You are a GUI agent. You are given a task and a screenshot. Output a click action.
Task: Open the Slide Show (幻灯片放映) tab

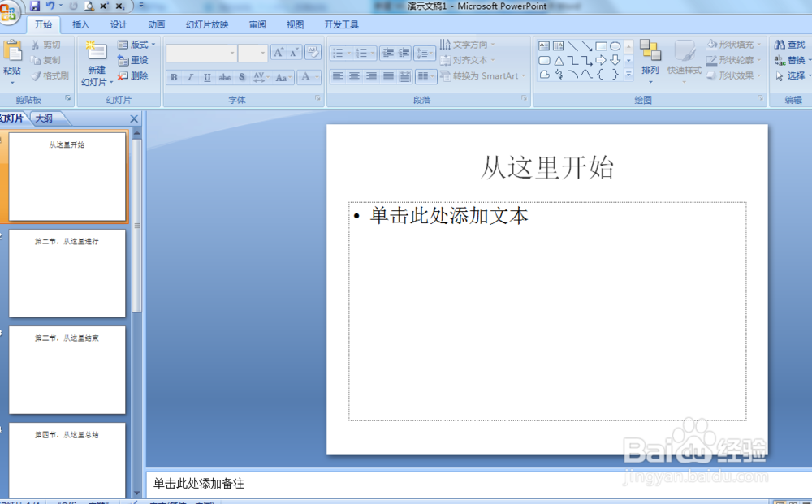point(206,24)
